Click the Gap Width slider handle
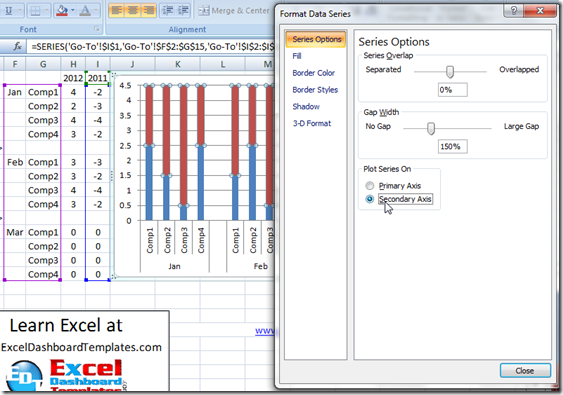Screen dimensions: 563x395 click(431, 128)
